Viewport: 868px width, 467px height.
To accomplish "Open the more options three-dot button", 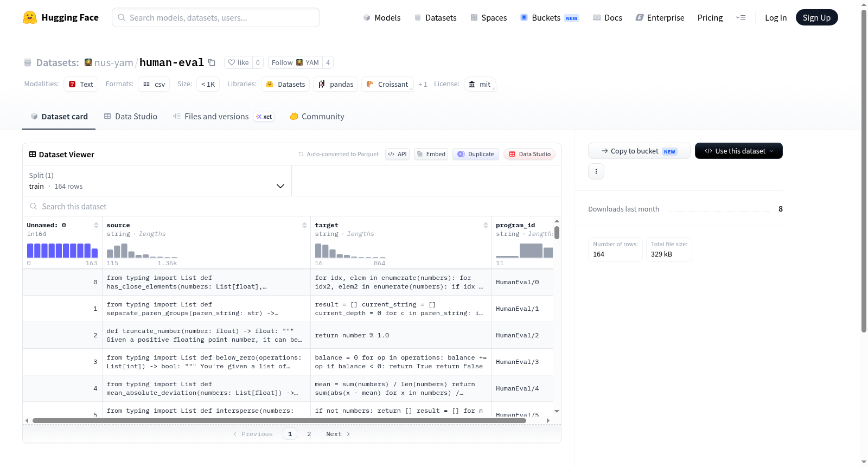I will tap(596, 171).
